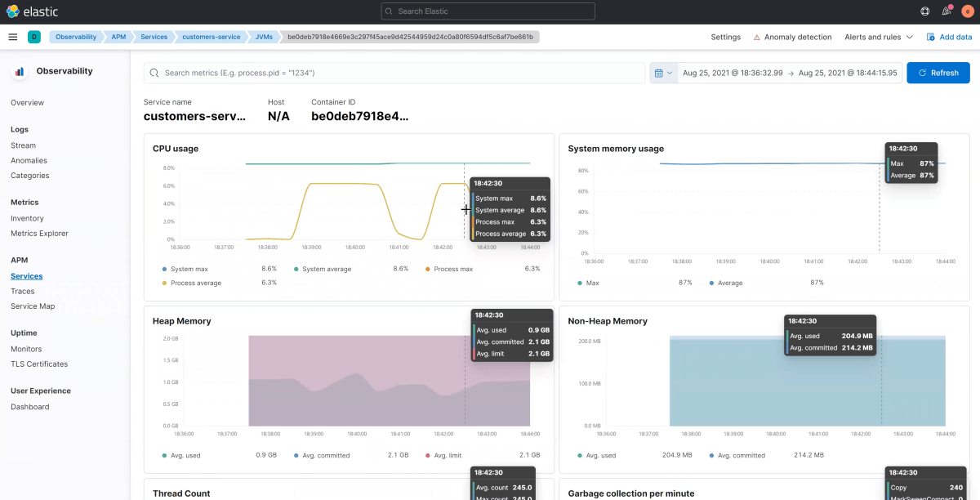The image size is (980, 500).
Task: Open the help globe icon in the header
Action: pyautogui.click(x=924, y=11)
